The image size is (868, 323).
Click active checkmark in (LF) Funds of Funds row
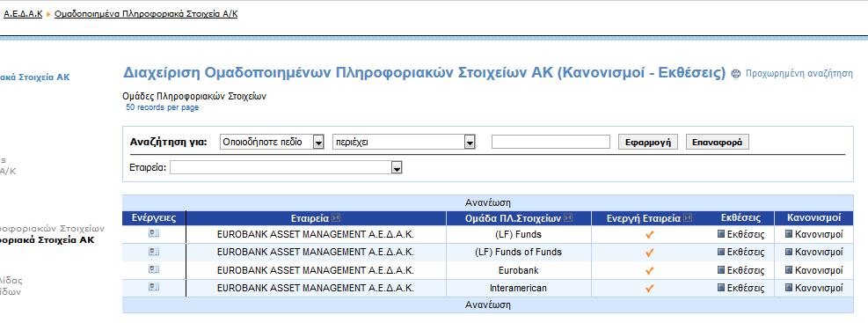coord(650,253)
